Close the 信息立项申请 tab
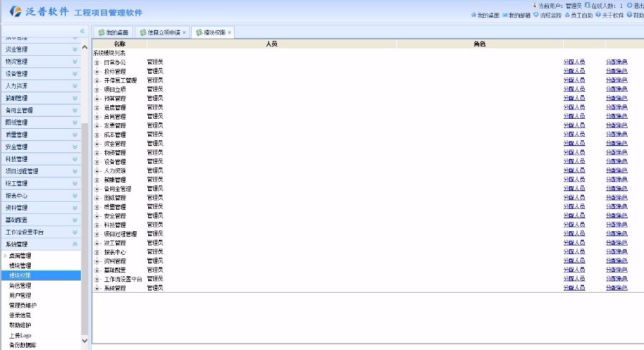644x350 pixels. click(x=185, y=32)
